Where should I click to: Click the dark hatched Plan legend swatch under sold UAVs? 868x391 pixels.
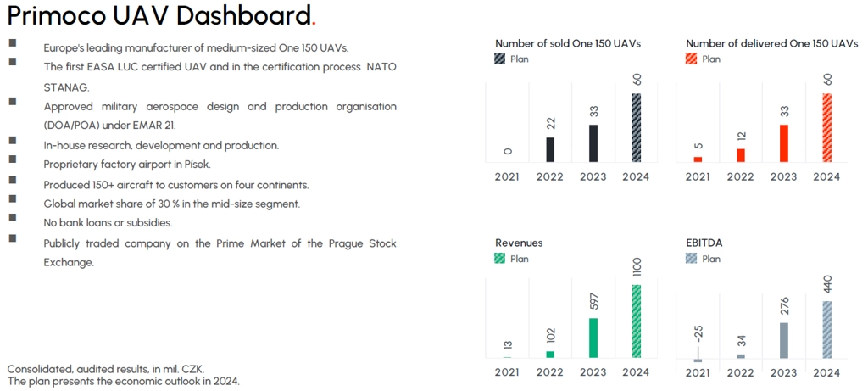click(x=500, y=59)
